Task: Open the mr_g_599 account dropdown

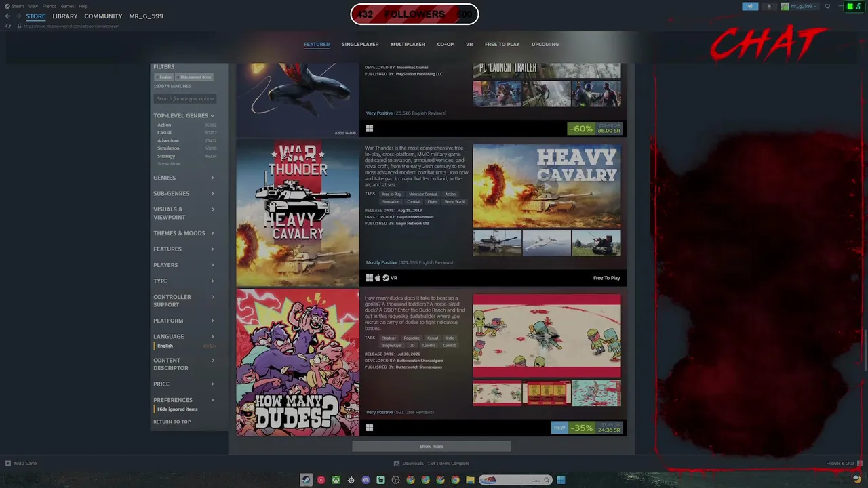Action: click(x=800, y=7)
